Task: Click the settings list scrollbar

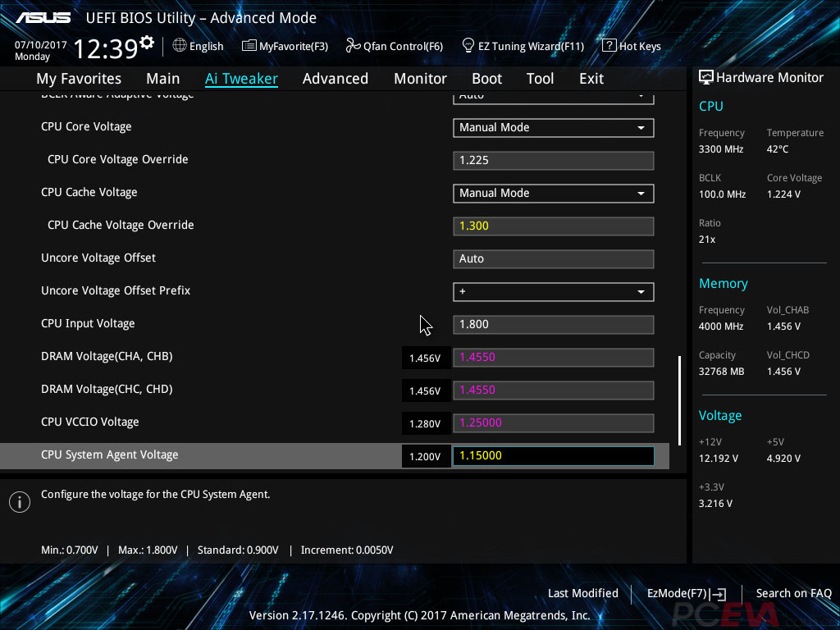Action: pyautogui.click(x=679, y=400)
